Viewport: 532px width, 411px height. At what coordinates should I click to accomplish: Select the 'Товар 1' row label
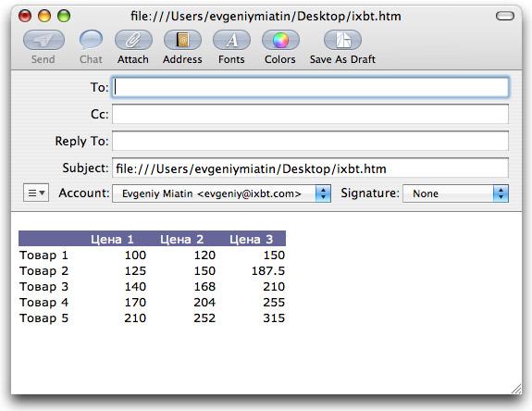[44, 255]
